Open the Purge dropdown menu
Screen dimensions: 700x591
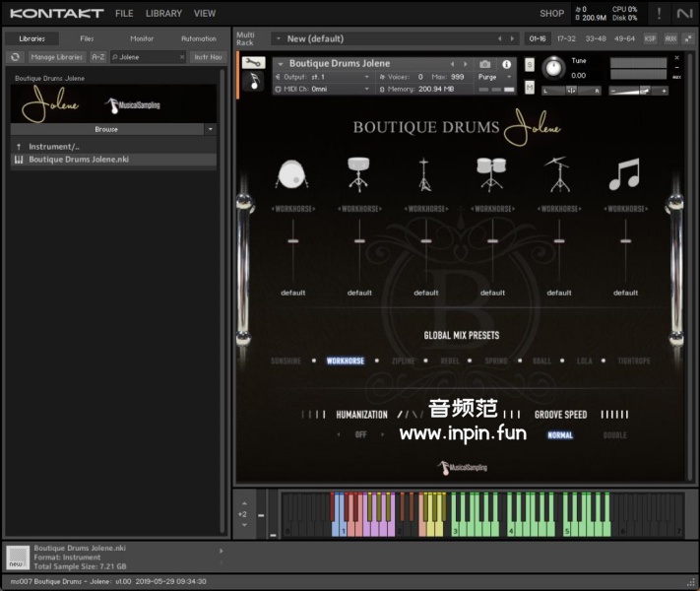pyautogui.click(x=494, y=77)
